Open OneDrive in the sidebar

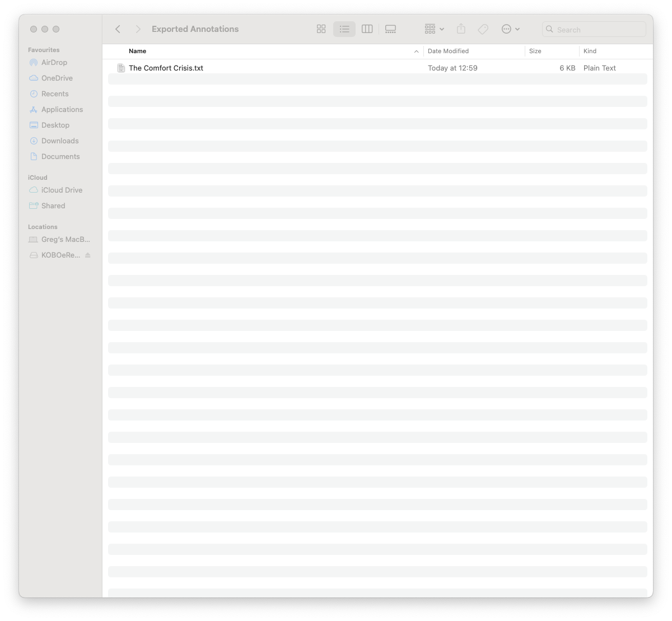57,78
